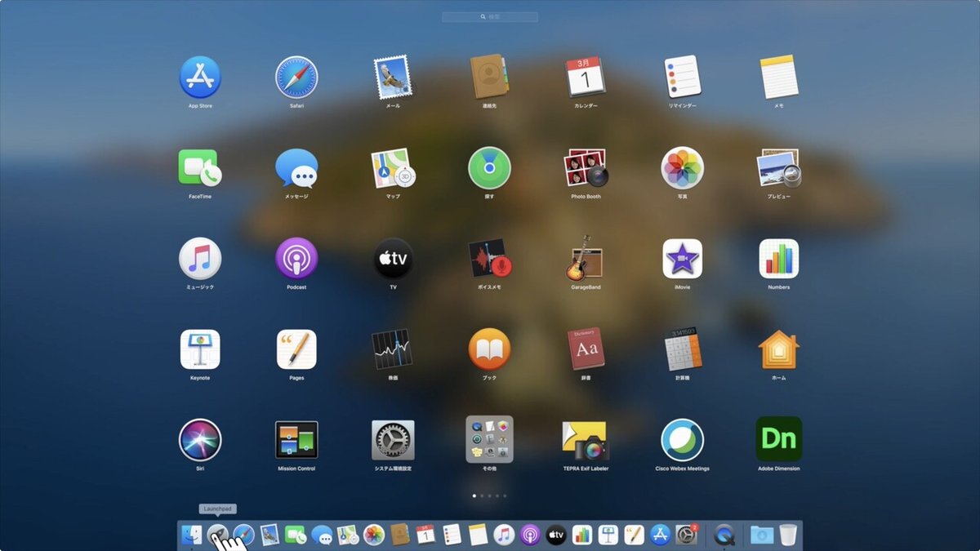
Task: Open Calendar in the Dock
Action: pyautogui.click(x=425, y=535)
